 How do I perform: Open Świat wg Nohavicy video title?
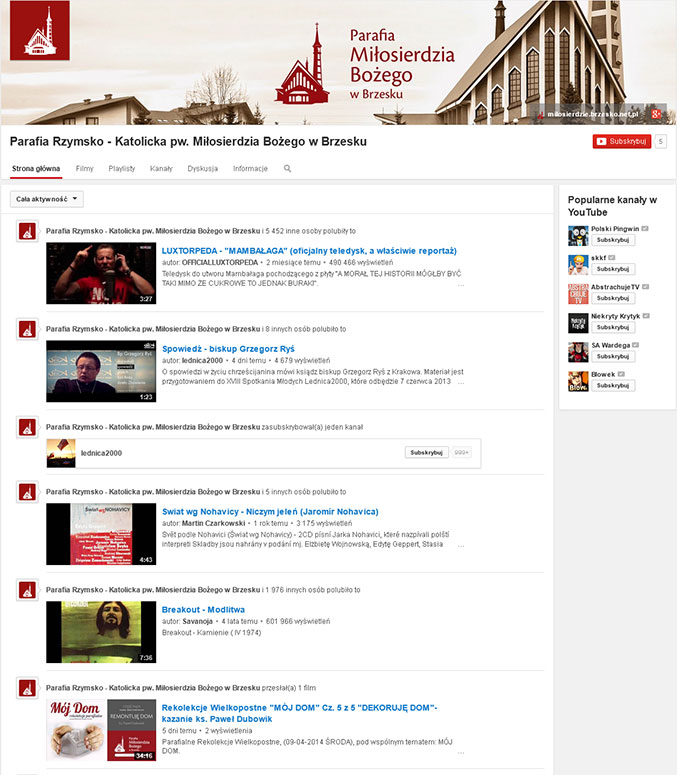[270, 512]
